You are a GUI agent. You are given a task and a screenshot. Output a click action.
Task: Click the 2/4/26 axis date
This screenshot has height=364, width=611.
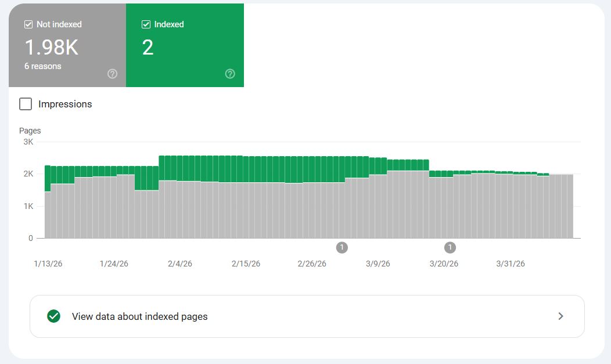pos(180,264)
